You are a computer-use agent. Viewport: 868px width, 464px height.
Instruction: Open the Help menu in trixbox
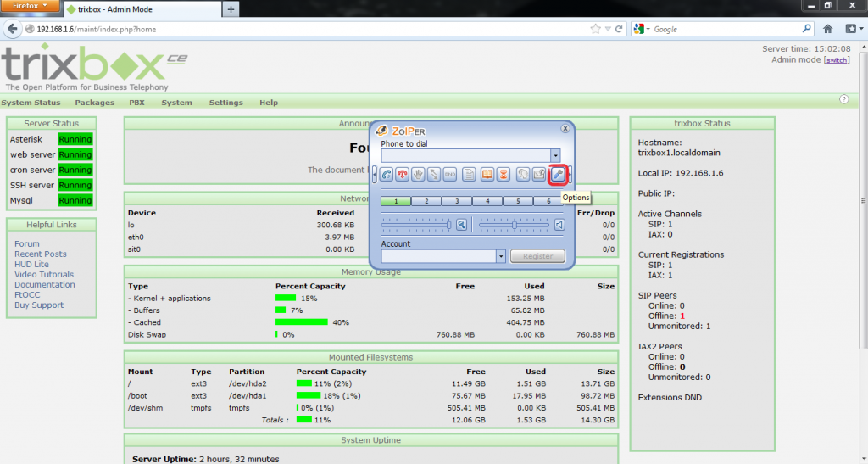(269, 103)
